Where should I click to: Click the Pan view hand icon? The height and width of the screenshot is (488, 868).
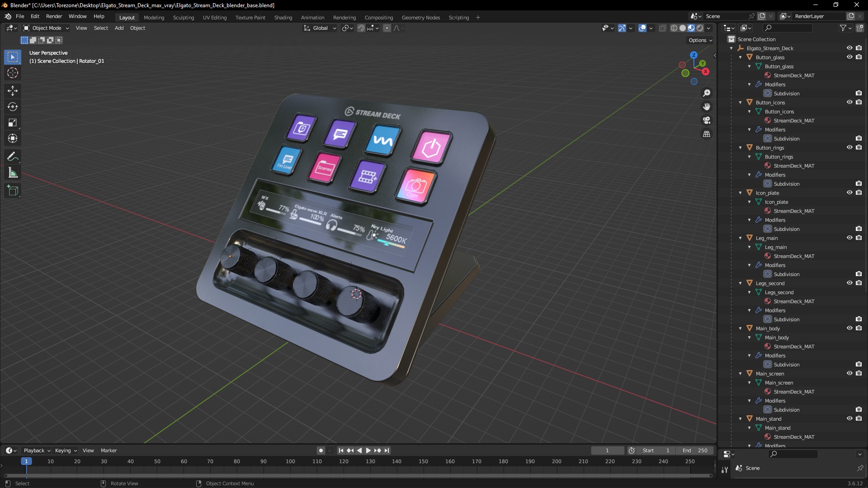point(707,107)
